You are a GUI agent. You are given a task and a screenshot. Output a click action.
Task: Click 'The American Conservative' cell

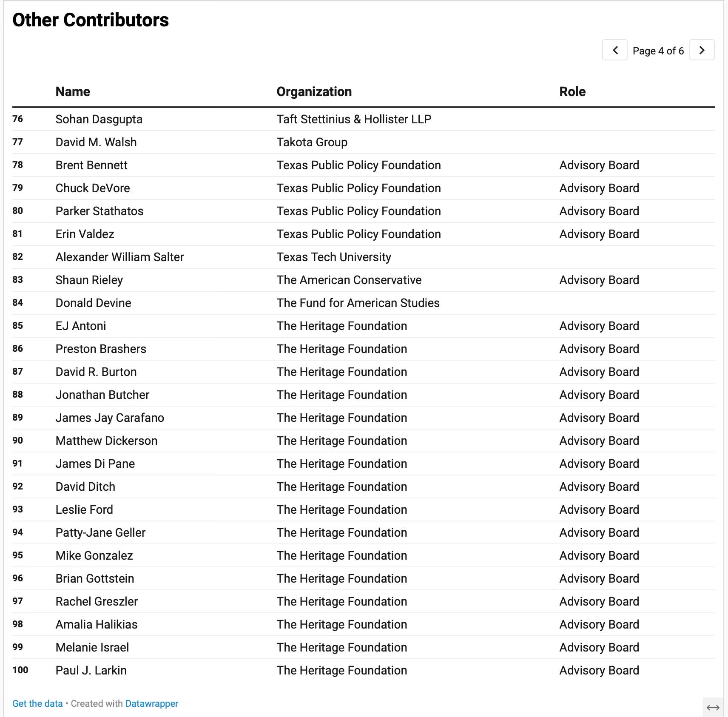(x=349, y=280)
